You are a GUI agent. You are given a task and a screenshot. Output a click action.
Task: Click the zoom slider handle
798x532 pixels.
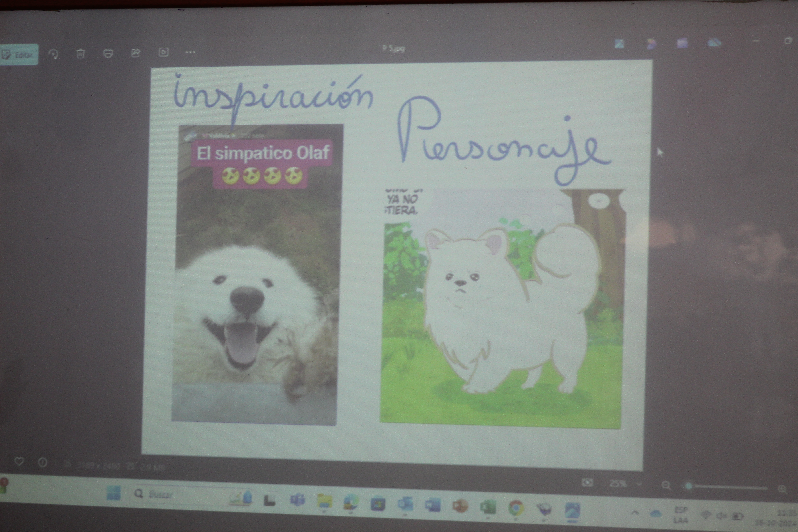[688, 486]
